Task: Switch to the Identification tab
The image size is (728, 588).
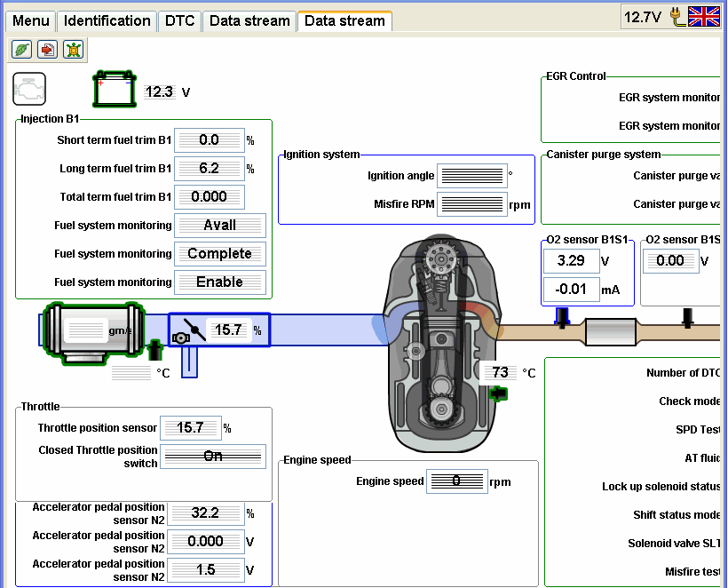Action: coord(107,20)
